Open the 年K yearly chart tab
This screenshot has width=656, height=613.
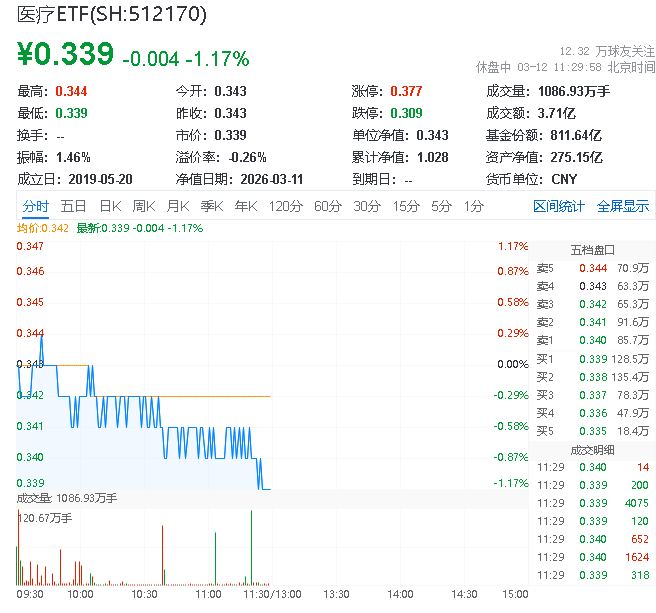[245, 206]
